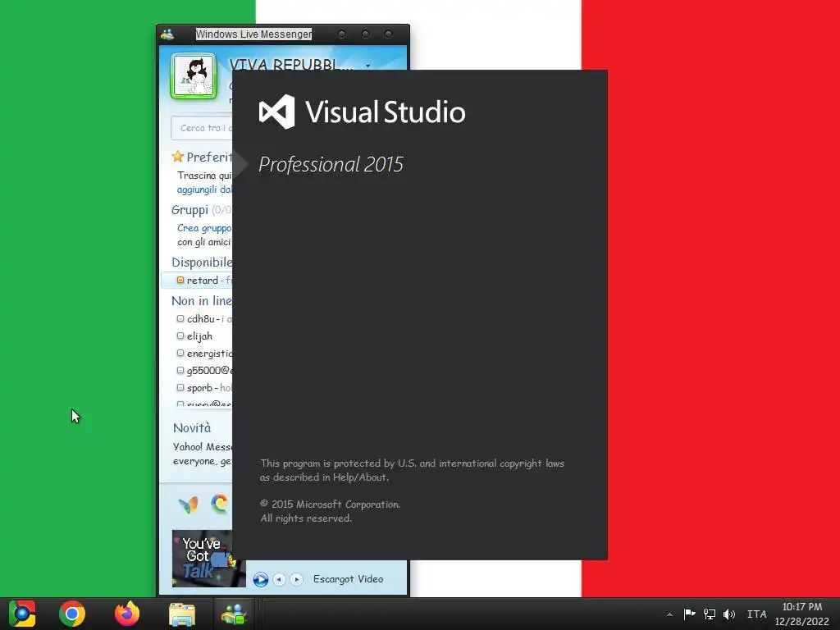
Task: Go to previous video item
Action: (279, 580)
